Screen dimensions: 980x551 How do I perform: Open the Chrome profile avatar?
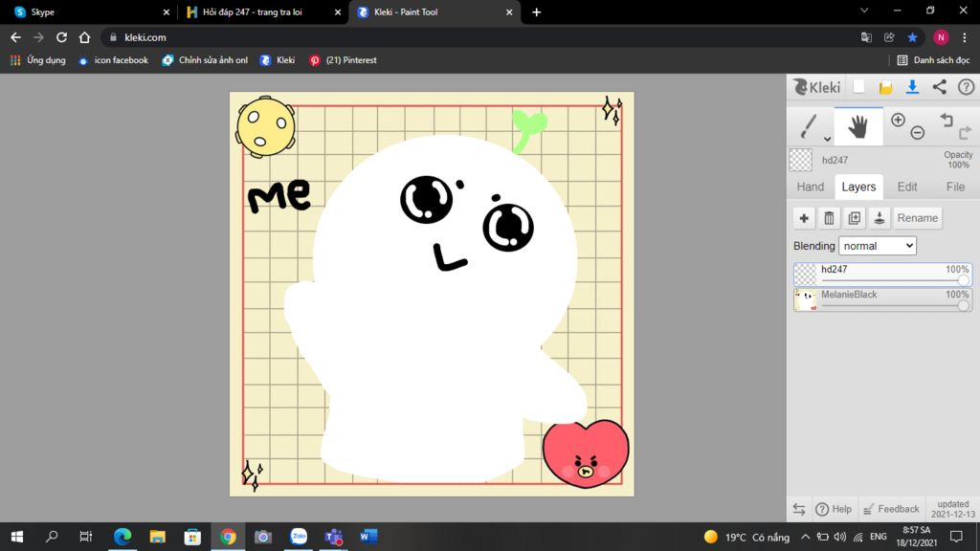click(x=941, y=37)
